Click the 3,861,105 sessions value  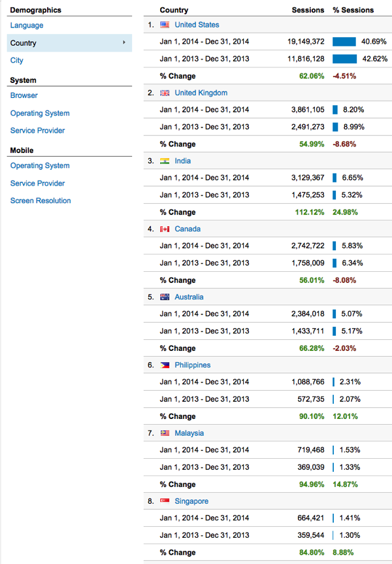(x=308, y=110)
